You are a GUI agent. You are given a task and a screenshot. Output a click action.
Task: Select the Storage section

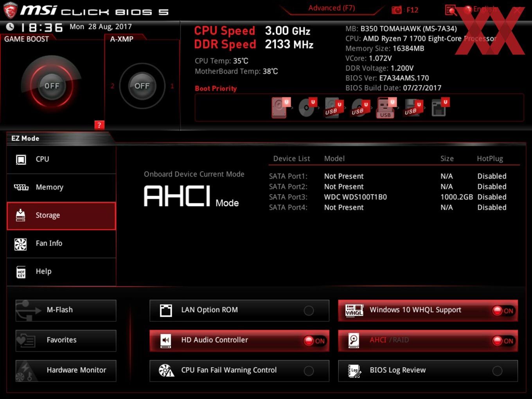[x=61, y=216]
